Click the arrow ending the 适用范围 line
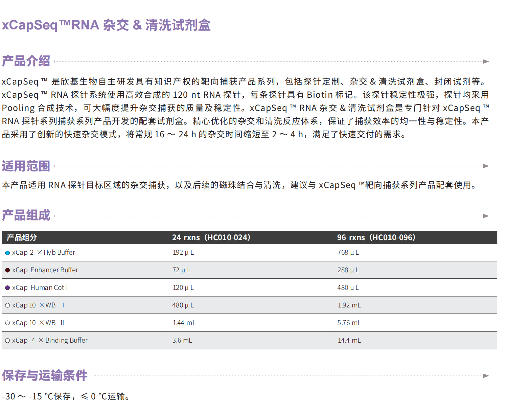 (x=486, y=166)
